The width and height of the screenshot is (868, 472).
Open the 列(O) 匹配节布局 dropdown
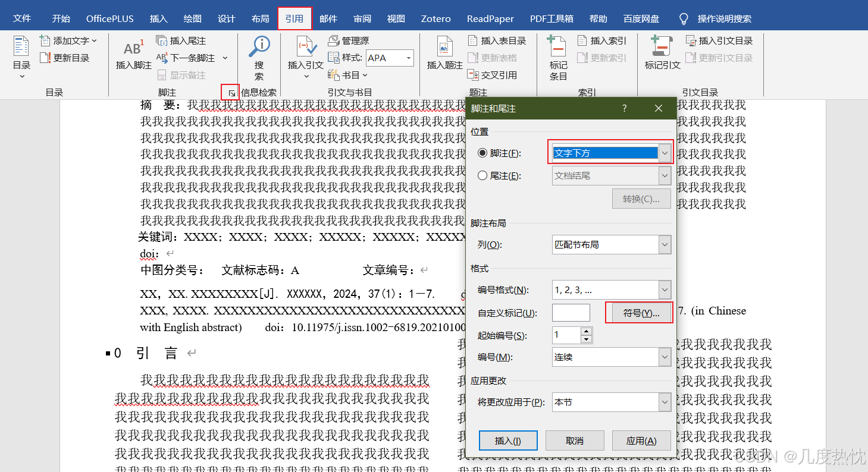[x=612, y=244]
